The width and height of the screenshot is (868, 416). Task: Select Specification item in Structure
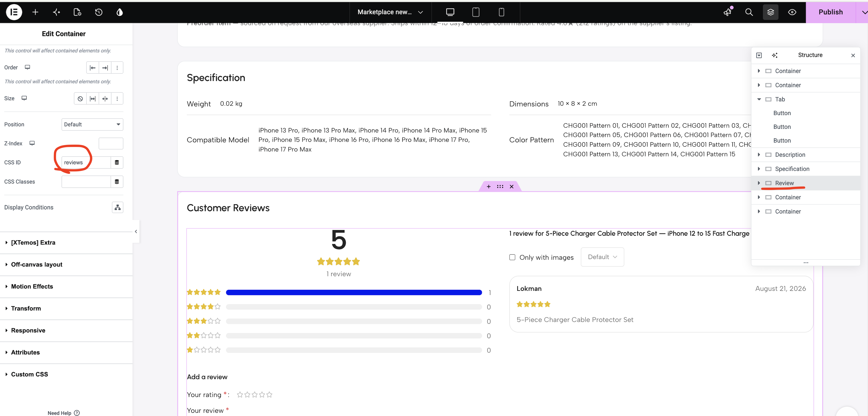click(x=806, y=169)
